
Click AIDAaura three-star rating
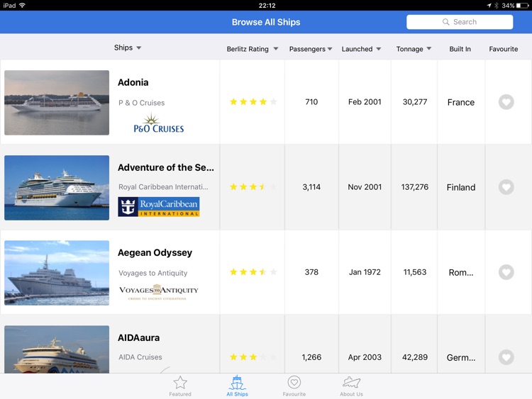[x=253, y=357]
